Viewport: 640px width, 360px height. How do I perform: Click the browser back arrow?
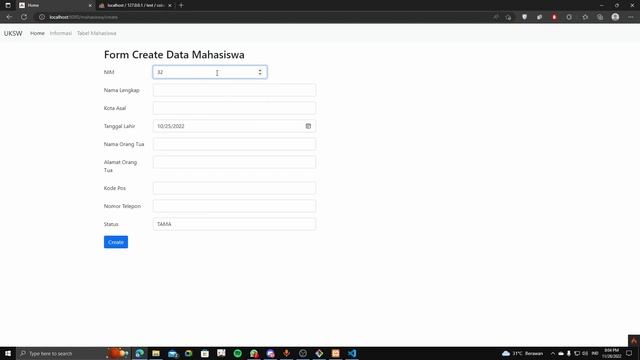[9, 17]
